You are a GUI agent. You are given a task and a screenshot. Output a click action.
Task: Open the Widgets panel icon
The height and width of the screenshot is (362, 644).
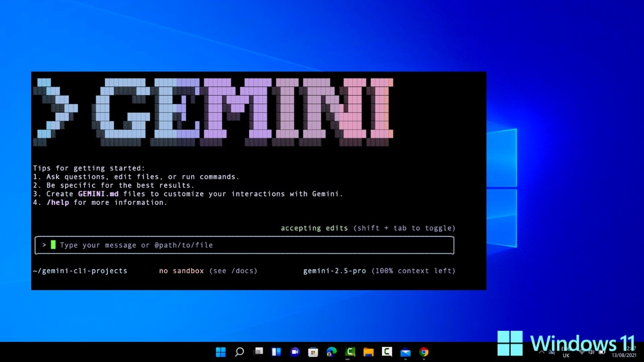276,352
